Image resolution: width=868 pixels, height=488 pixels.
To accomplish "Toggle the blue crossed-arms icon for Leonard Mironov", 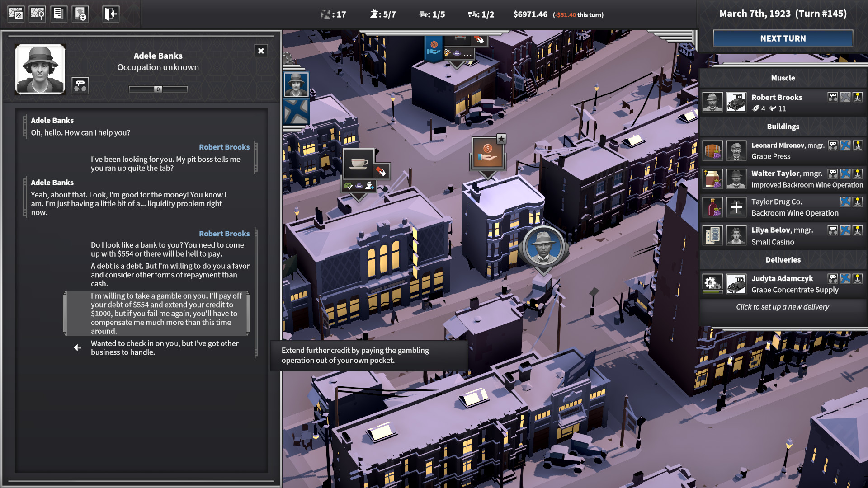I will point(845,145).
